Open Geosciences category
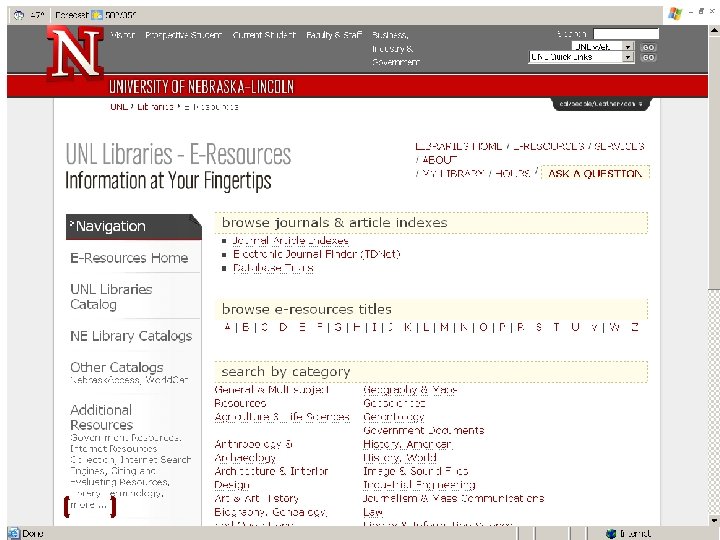 [x=394, y=403]
